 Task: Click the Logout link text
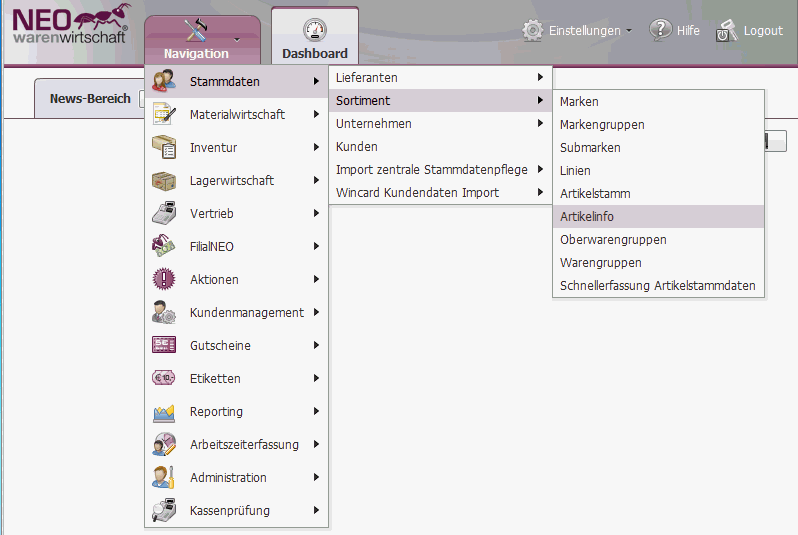pos(763,31)
